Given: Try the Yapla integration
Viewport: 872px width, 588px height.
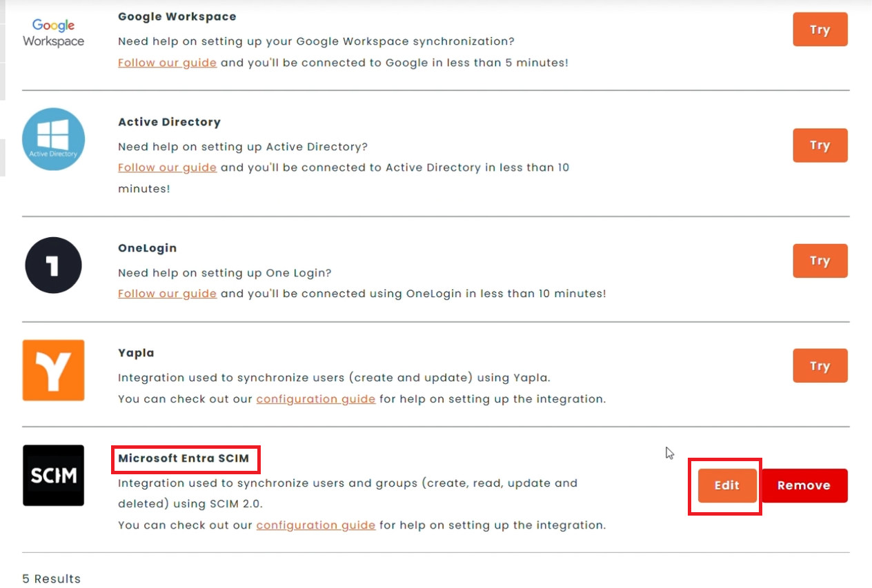Looking at the screenshot, I should point(820,365).
